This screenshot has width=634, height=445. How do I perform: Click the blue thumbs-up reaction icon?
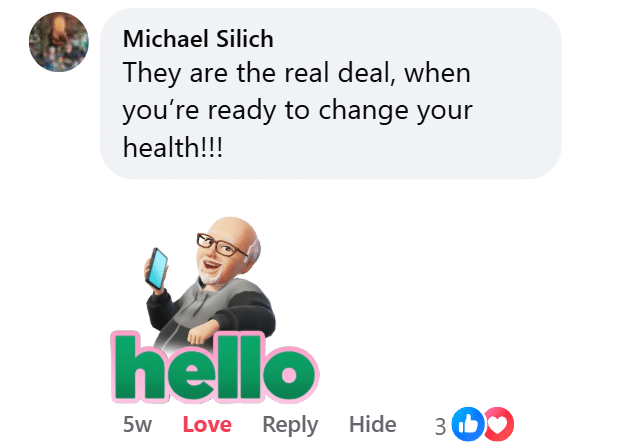point(468,424)
